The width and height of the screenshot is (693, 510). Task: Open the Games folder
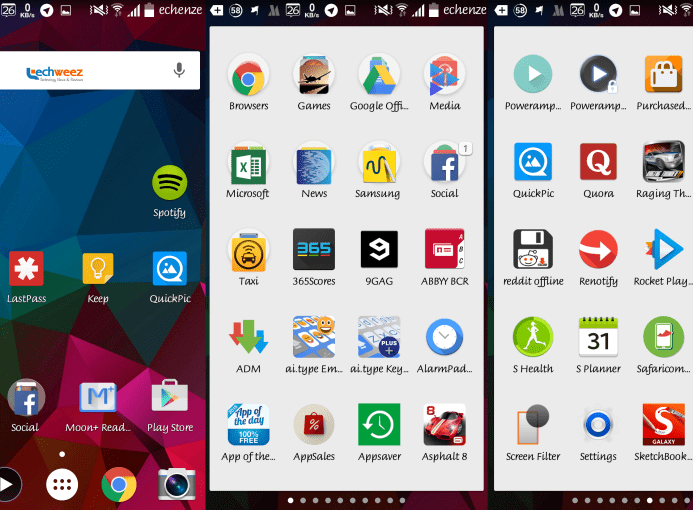tap(314, 75)
